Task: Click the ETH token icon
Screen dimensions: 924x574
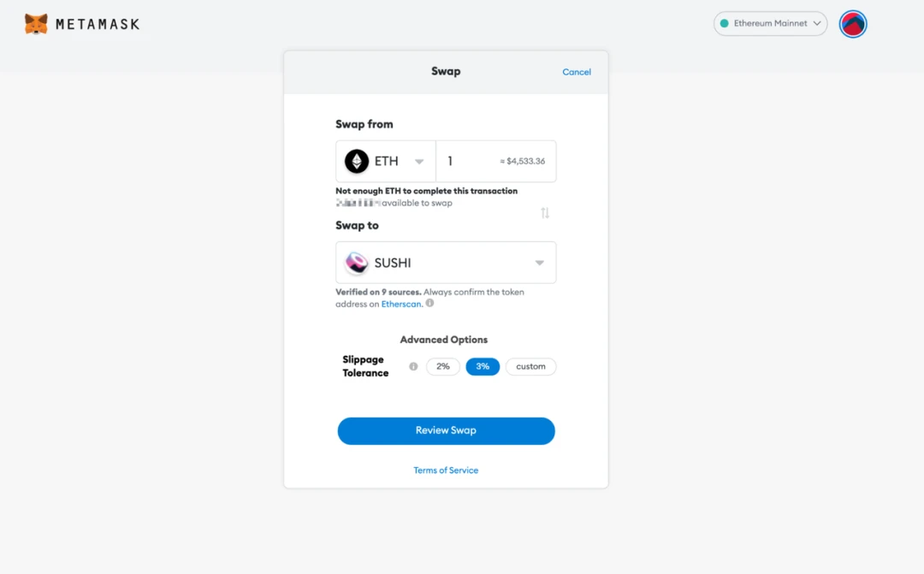Action: pyautogui.click(x=357, y=161)
